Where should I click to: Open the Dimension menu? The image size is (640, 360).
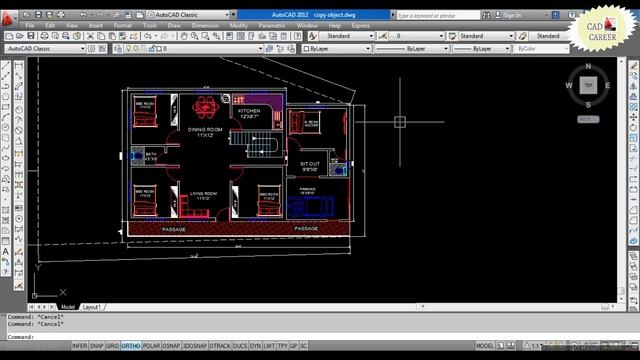click(205, 26)
